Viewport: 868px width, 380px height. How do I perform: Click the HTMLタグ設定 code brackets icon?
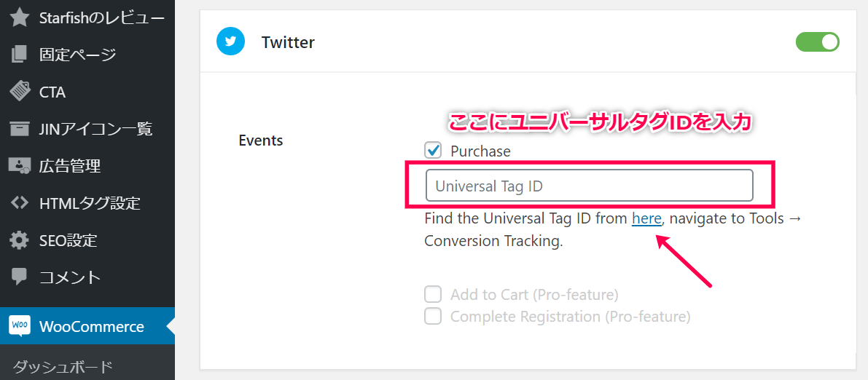point(20,203)
